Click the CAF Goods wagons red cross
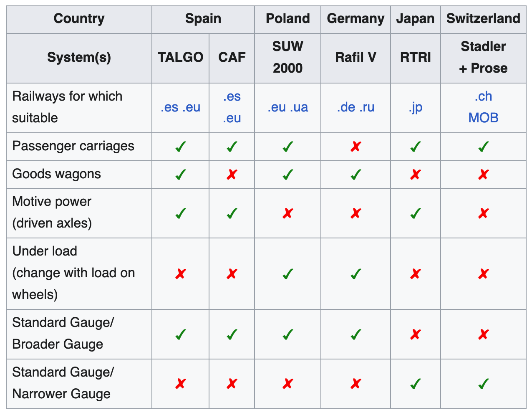532x415 pixels. click(232, 175)
